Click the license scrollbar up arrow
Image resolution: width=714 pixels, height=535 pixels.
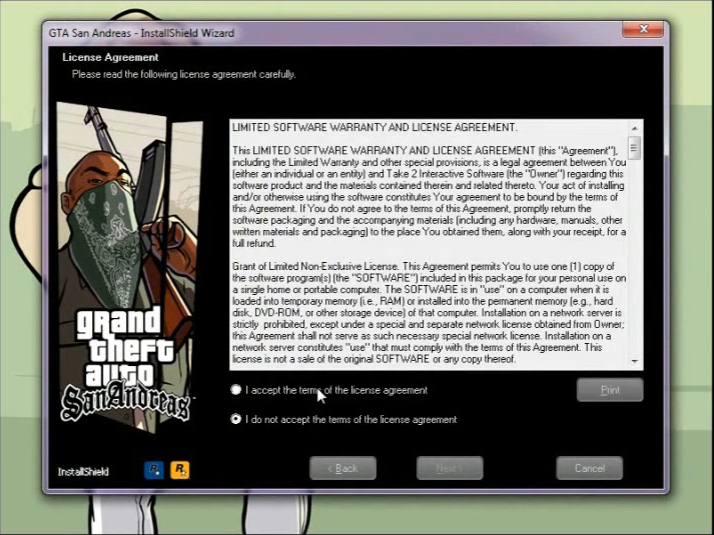click(x=635, y=128)
